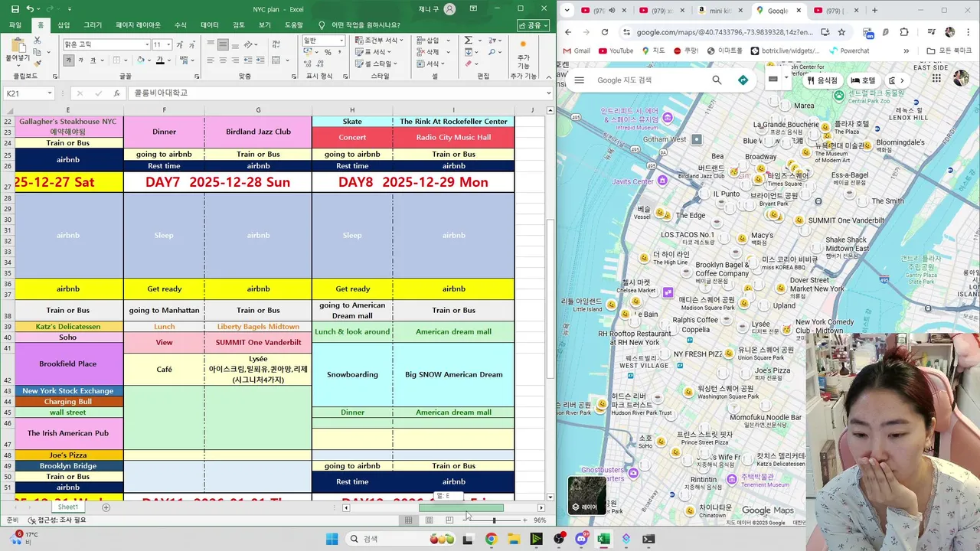Click the horizontal scrollbar thumb in Excel
Image resolution: width=980 pixels, height=551 pixels.
coord(461,507)
